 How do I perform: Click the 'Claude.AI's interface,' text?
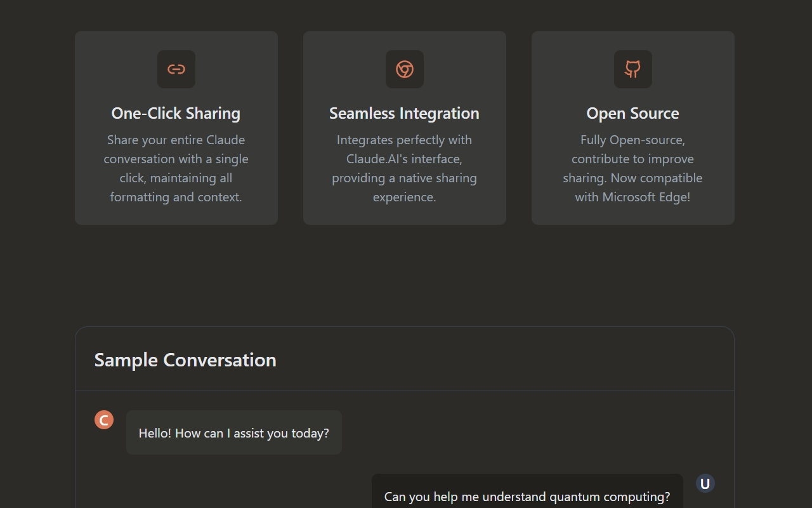click(x=404, y=159)
